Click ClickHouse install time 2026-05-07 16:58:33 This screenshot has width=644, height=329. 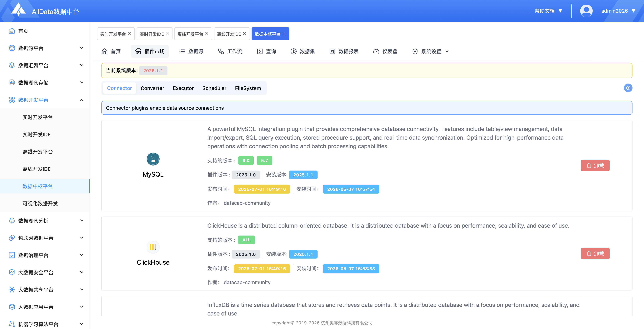351,268
